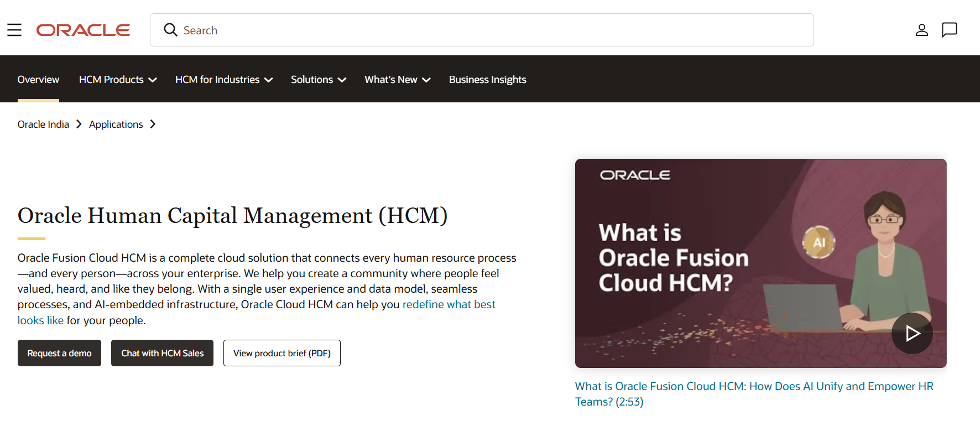This screenshot has width=980, height=436.
Task: Expand the HCM Products menu
Action: 118,79
